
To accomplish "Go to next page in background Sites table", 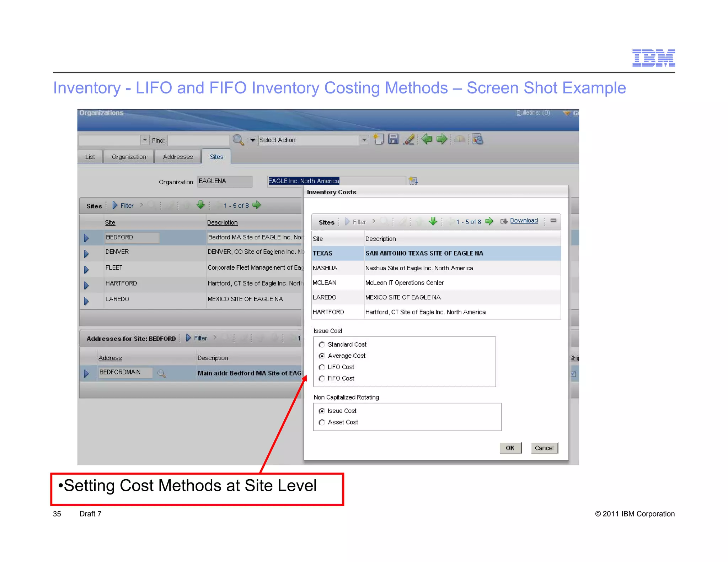I will (x=257, y=205).
